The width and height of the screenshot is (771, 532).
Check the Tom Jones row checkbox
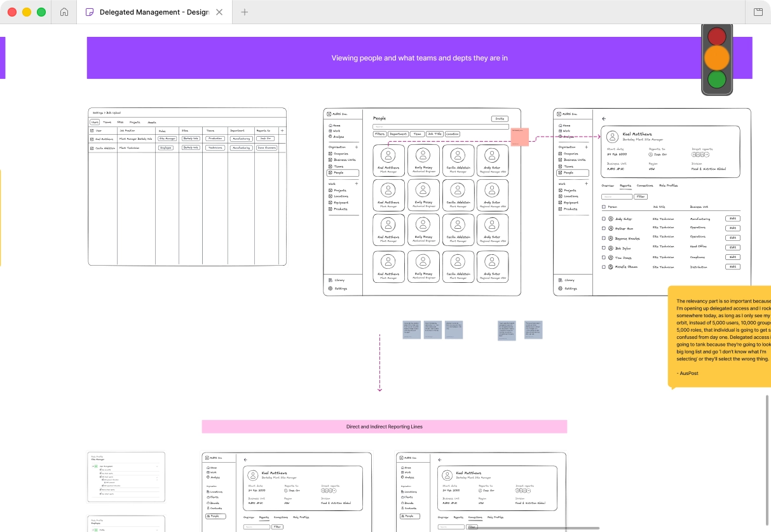coord(604,257)
